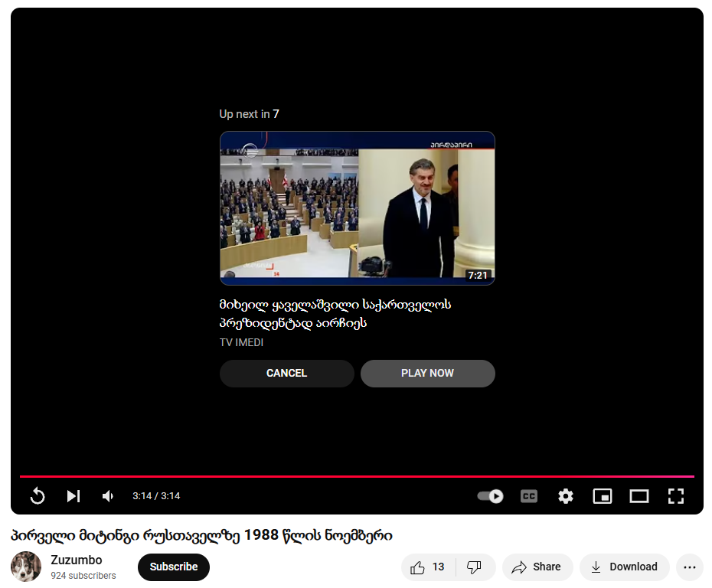712x588 pixels.
Task: Toggle the autoplay switch
Action: tap(491, 496)
